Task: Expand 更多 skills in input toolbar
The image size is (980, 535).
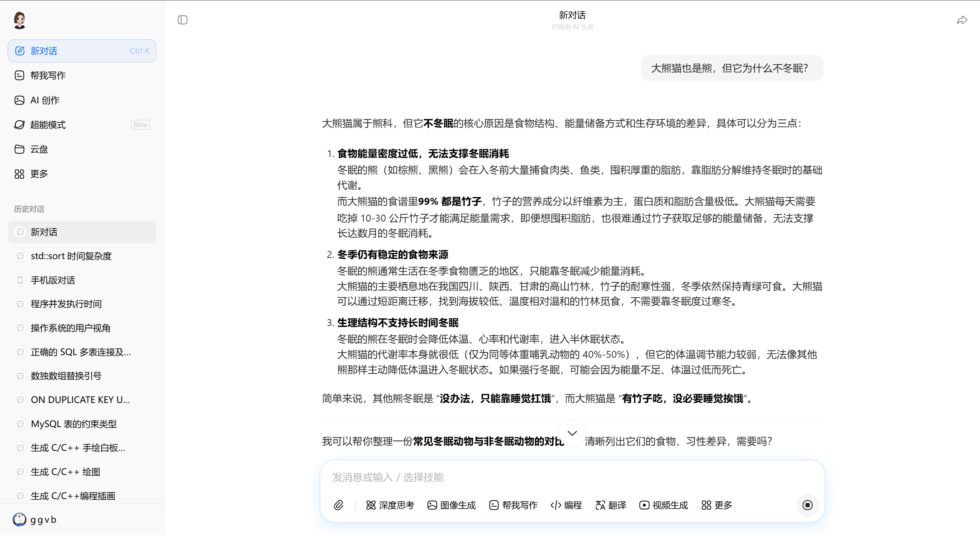Action: [x=717, y=505]
